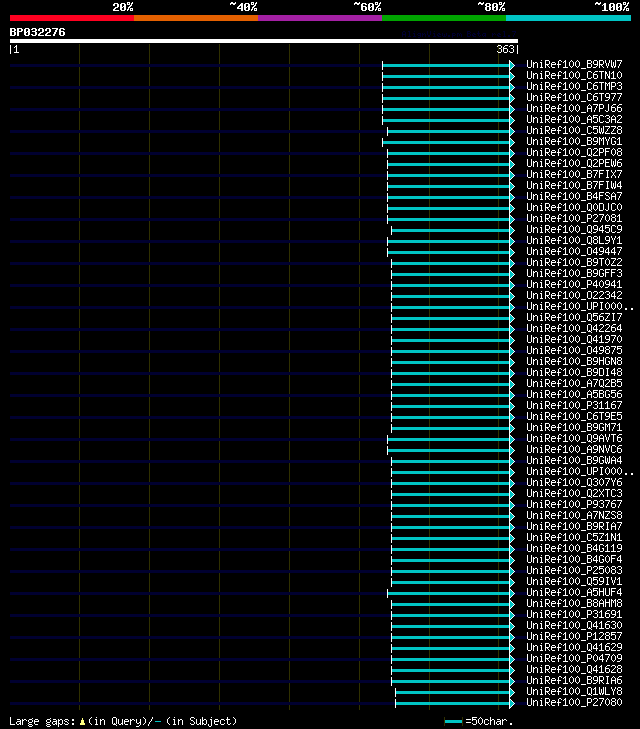Open UniRef100_Q41970 hit
The image size is (640, 729).
574,339
